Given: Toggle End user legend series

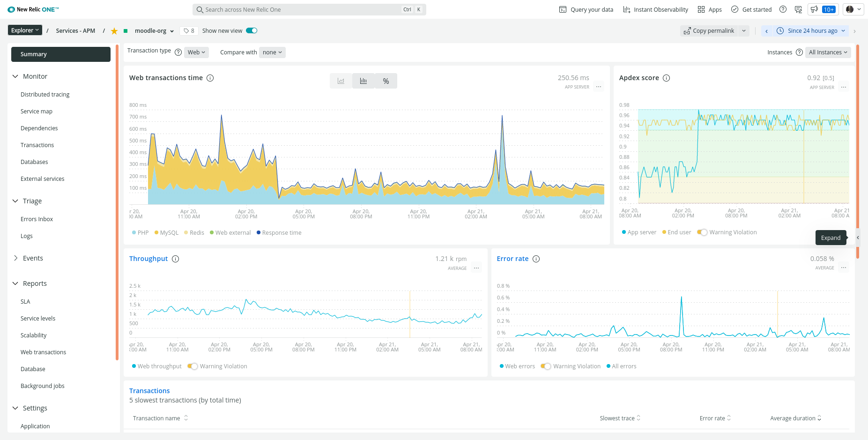Looking at the screenshot, I should (676, 232).
